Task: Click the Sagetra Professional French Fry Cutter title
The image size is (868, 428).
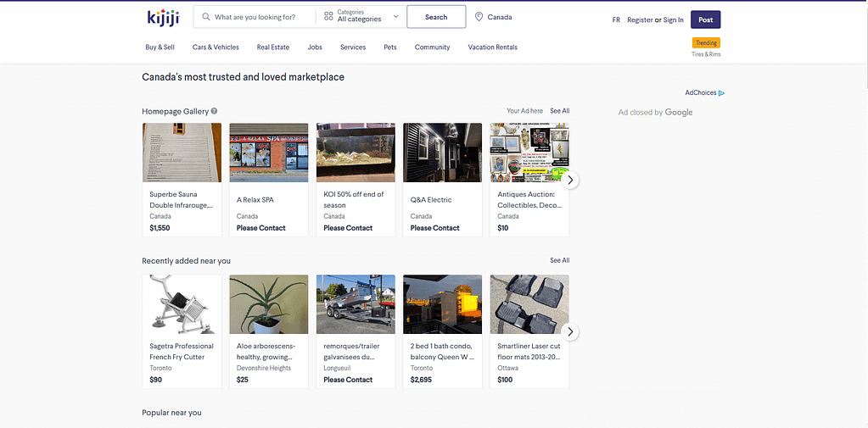Action: pos(182,352)
